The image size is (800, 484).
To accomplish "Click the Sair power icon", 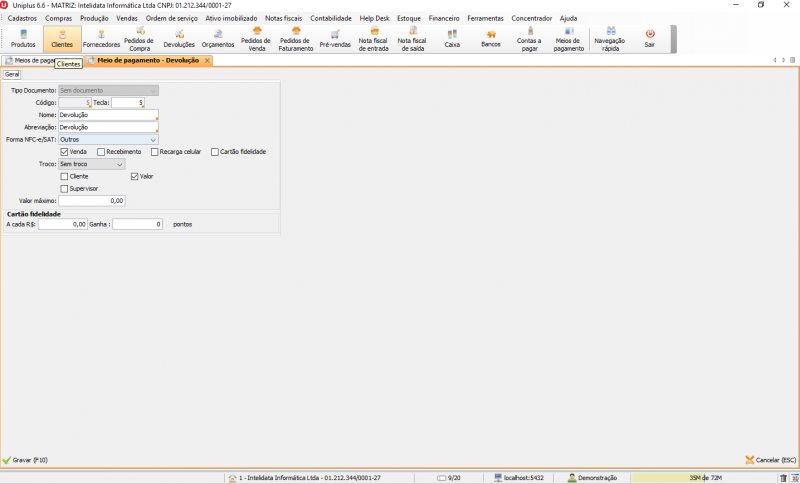I will [x=649, y=34].
